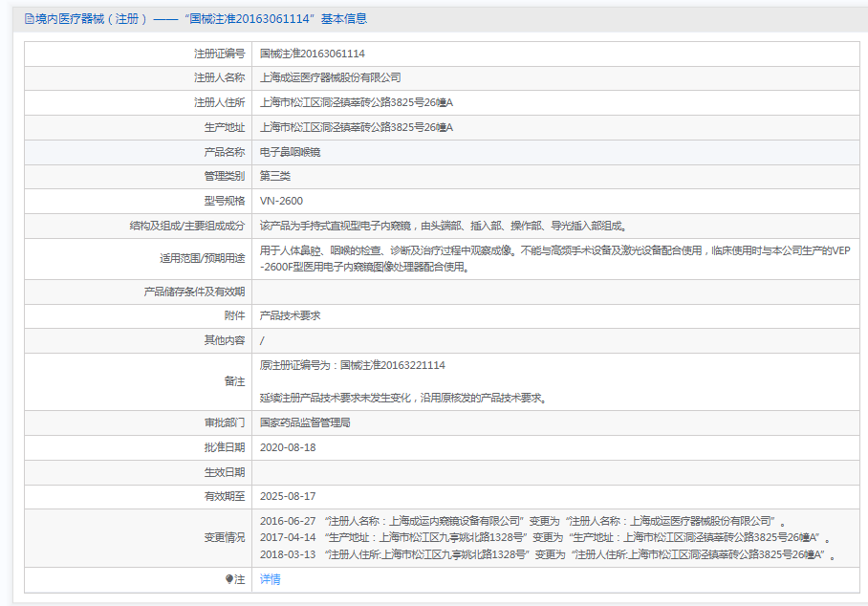
Task: Click the empty 生效日期 value cell
Action: pos(554,472)
